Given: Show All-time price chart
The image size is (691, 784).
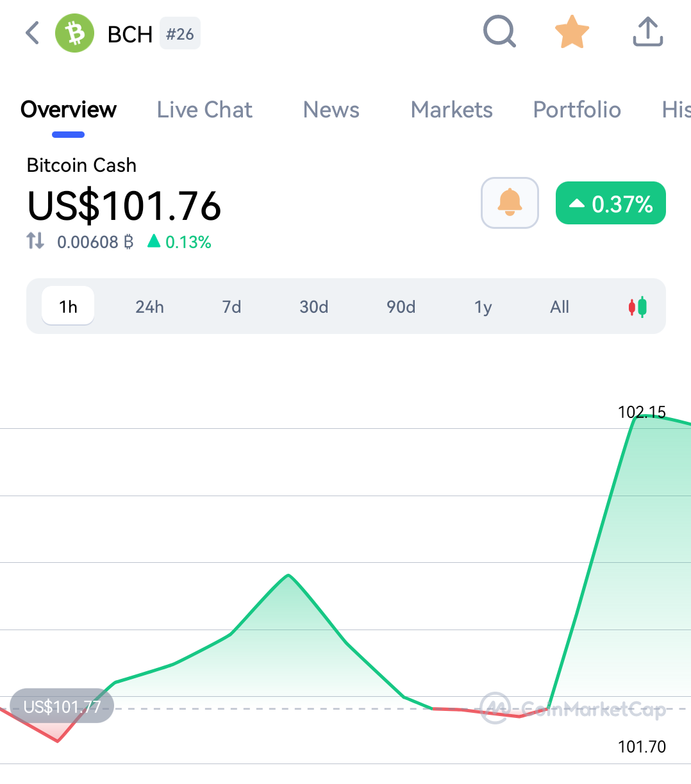Looking at the screenshot, I should [x=560, y=307].
